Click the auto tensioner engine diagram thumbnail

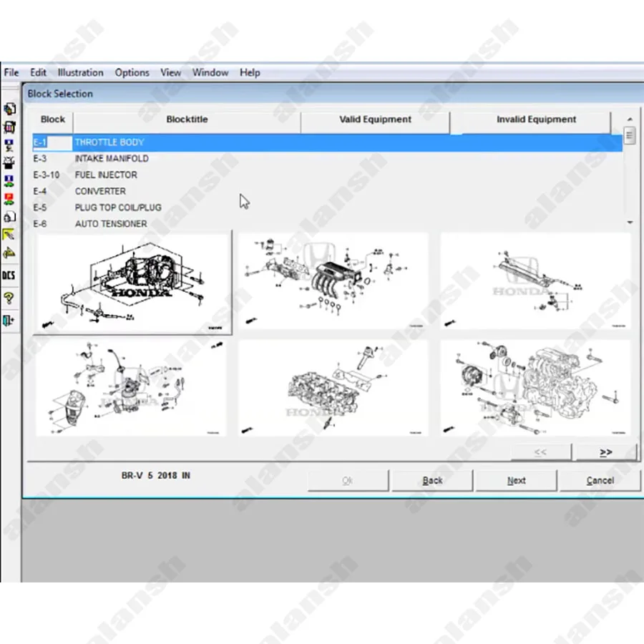pyautogui.click(x=535, y=388)
